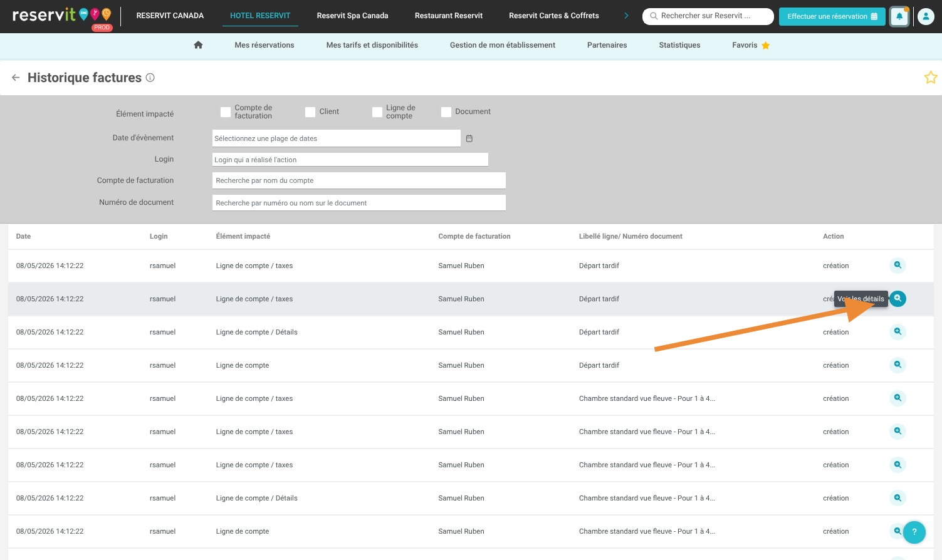Click the Login filter field
Screen dimensions: 942x560
point(350,160)
